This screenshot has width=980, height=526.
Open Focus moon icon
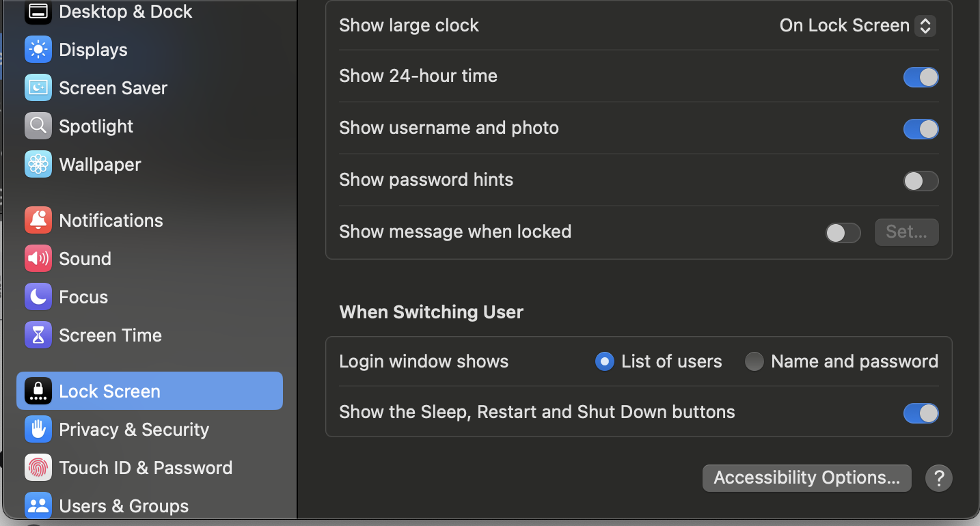click(x=38, y=297)
